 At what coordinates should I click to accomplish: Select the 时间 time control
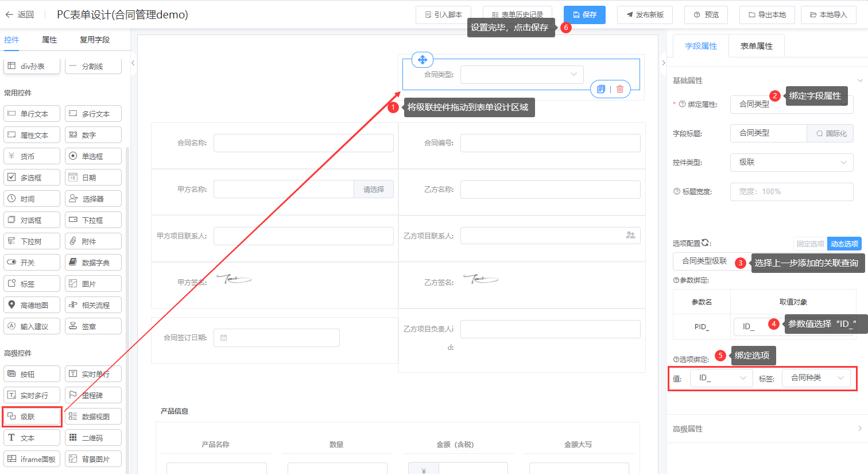32,199
